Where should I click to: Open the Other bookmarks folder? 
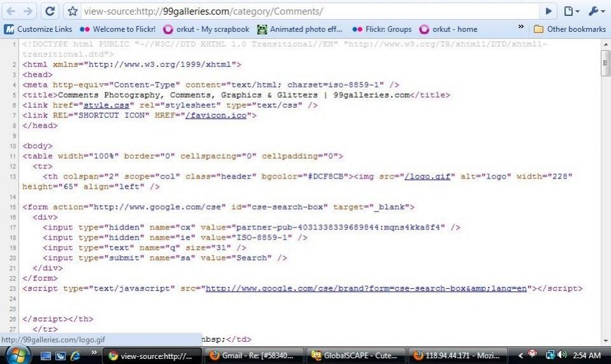click(x=570, y=29)
